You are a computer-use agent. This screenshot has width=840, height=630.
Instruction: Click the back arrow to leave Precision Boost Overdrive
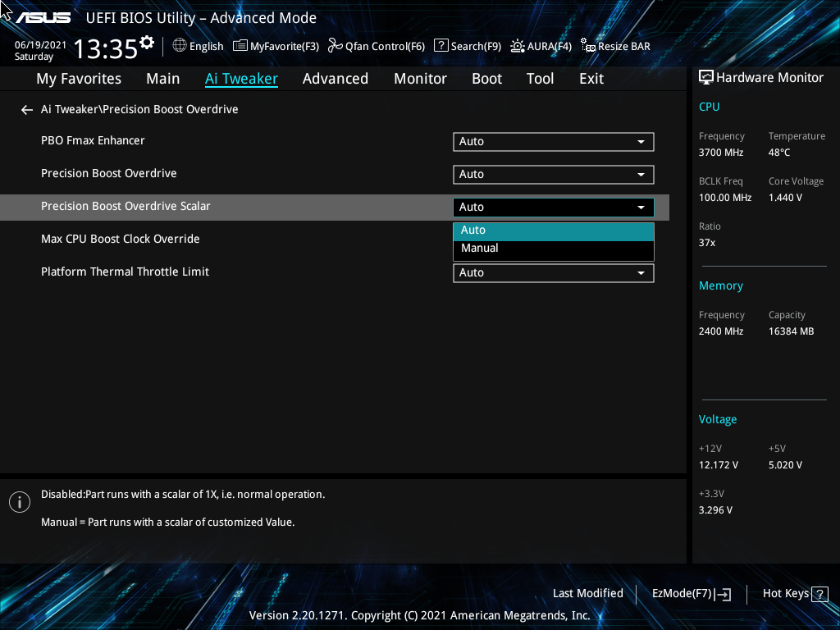click(26, 109)
